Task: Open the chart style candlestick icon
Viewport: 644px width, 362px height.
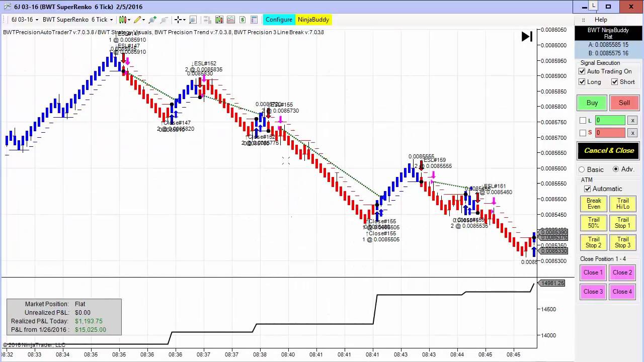Action: click(122, 20)
